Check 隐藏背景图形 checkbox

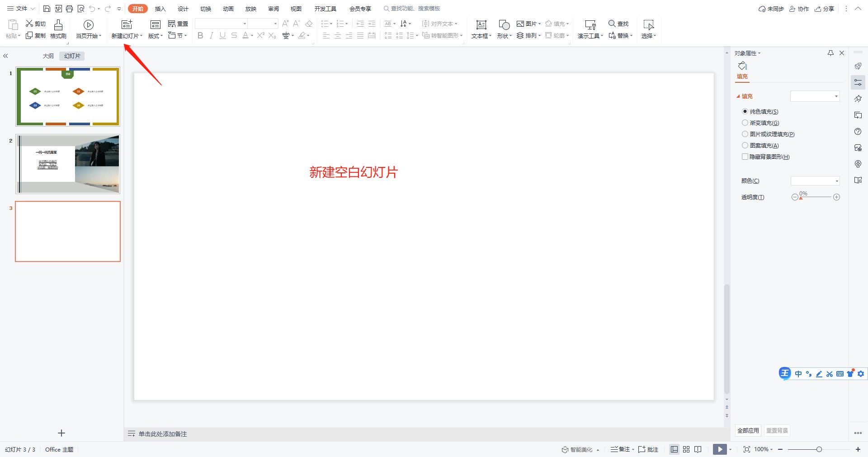click(745, 157)
